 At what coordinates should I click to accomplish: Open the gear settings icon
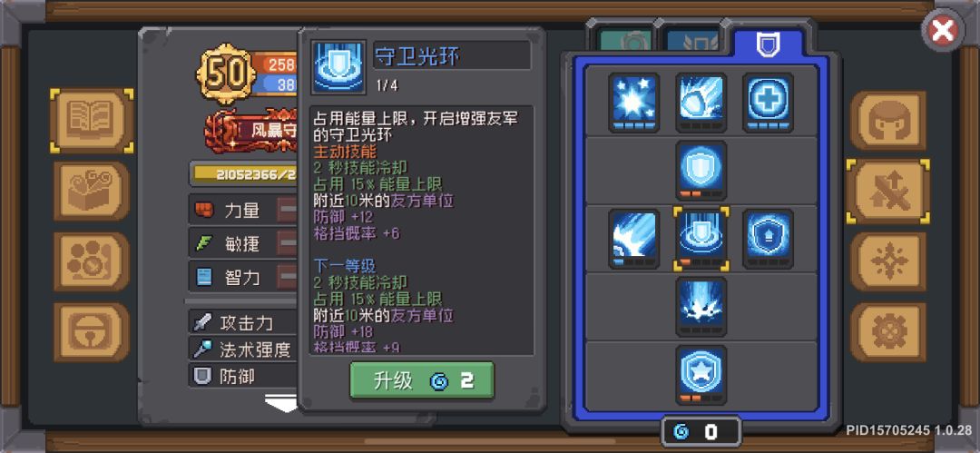(x=887, y=333)
